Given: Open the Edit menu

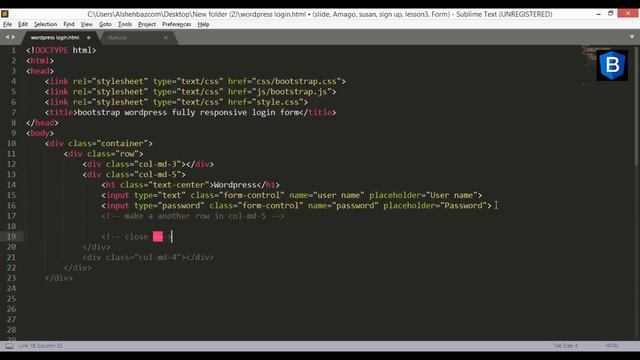Looking at the screenshot, I should click(x=23, y=24).
